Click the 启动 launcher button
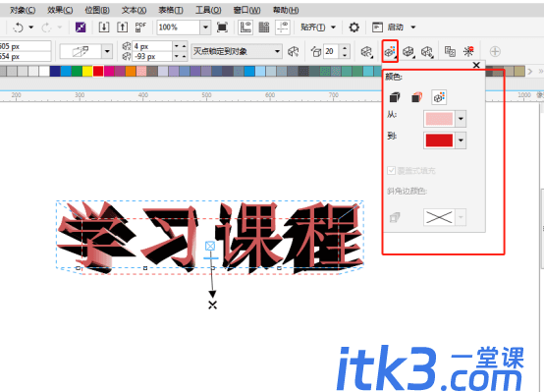 (388, 28)
